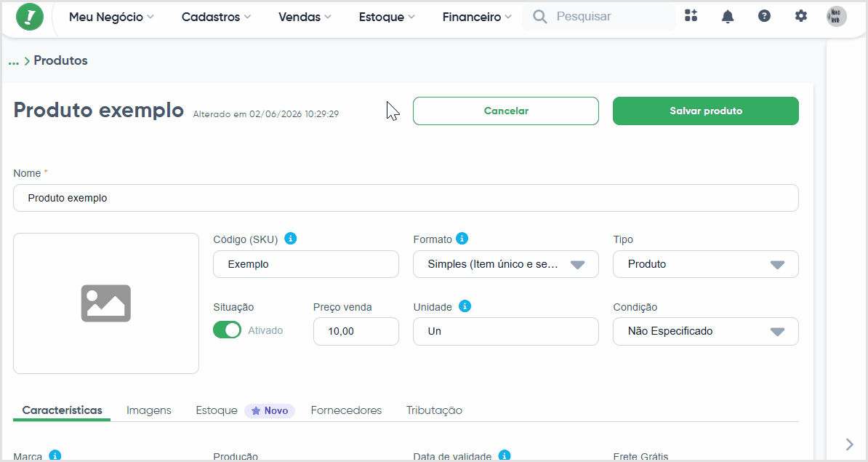Switch to the Tributação tab

(434, 410)
